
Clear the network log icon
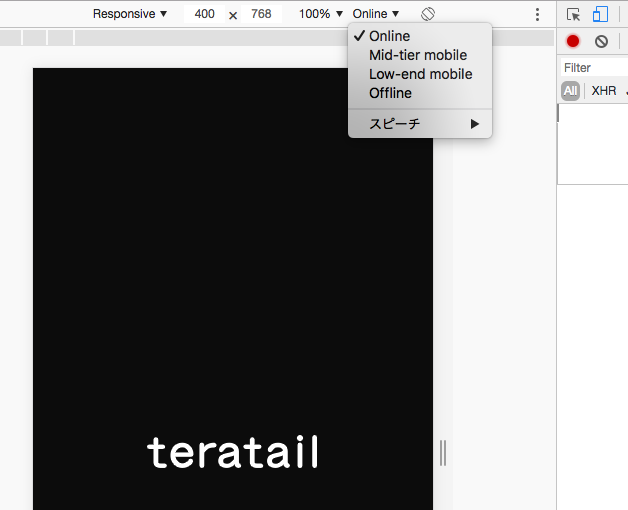point(601,41)
